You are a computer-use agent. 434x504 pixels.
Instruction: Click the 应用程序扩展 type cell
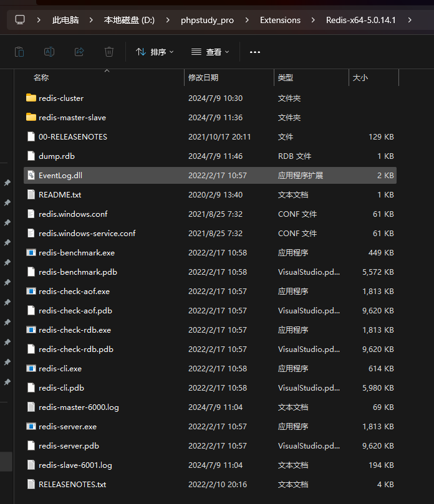tap(301, 176)
